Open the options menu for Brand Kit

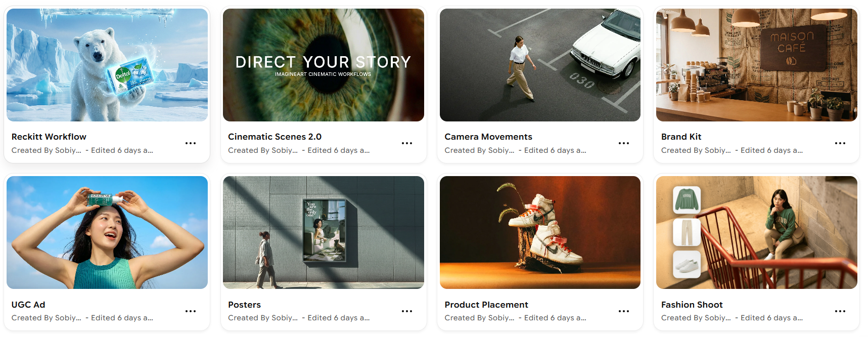[840, 143]
